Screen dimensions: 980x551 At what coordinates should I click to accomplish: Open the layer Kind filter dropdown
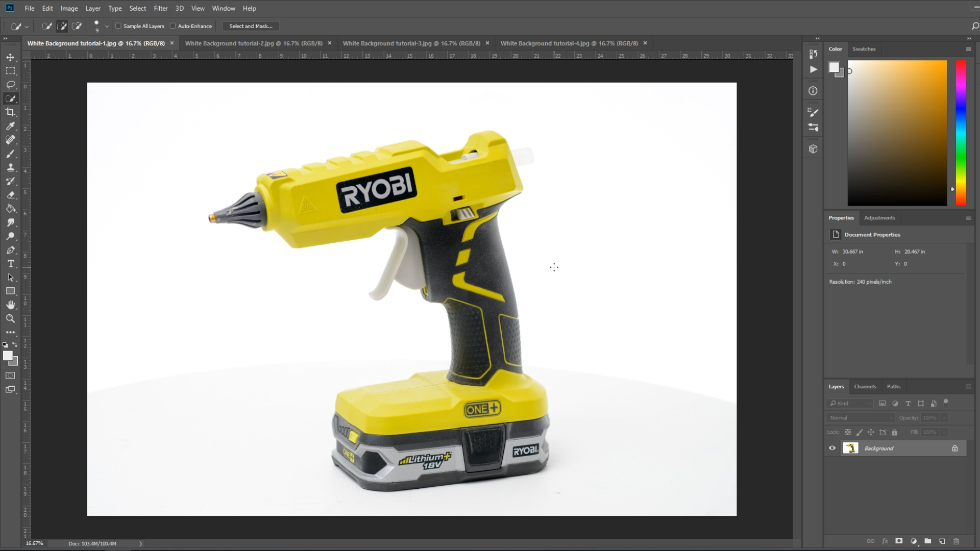[x=850, y=403]
